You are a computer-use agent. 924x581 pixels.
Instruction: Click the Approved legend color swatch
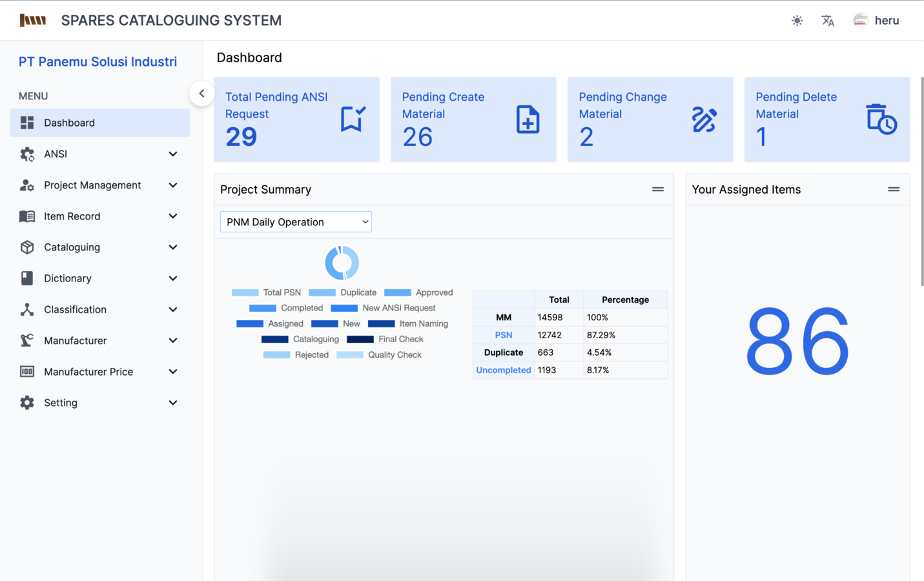[398, 292]
